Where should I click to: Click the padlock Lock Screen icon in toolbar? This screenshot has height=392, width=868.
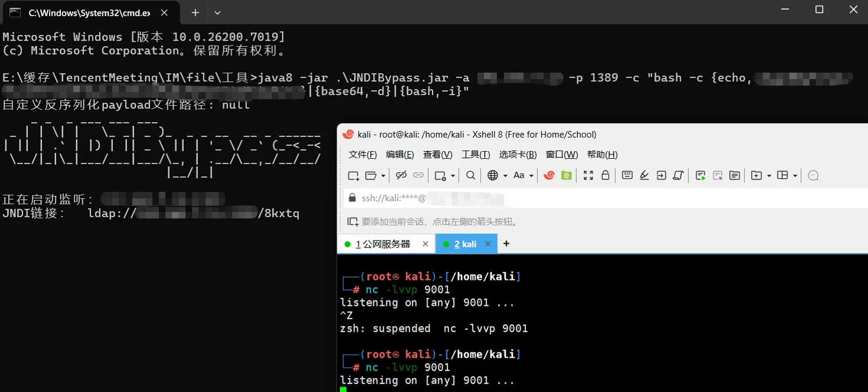(605, 175)
